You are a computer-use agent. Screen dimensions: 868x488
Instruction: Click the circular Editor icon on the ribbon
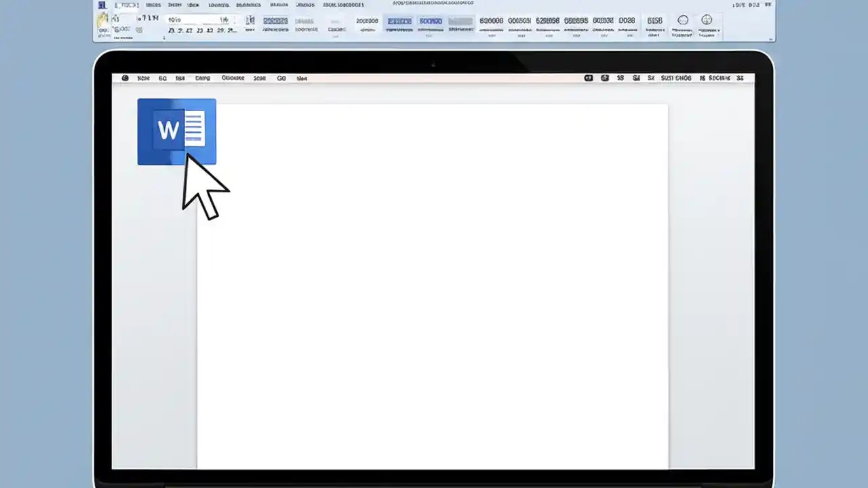coord(683,20)
